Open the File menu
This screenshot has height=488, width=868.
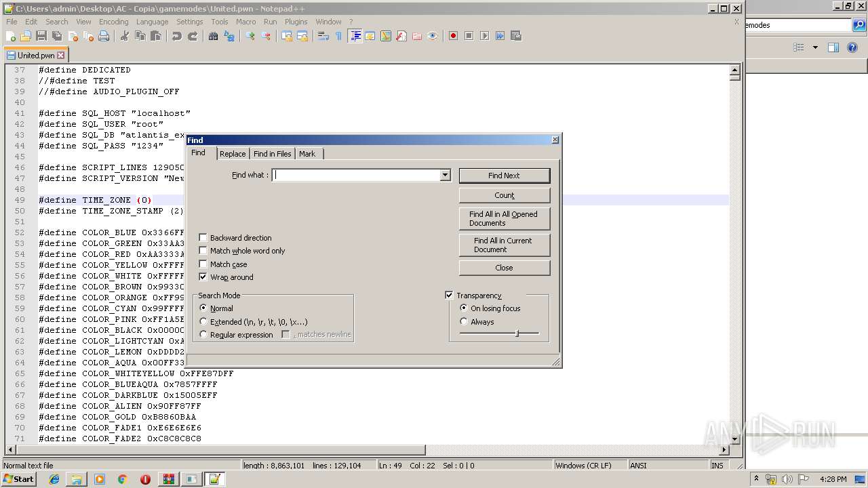pyautogui.click(x=12, y=22)
